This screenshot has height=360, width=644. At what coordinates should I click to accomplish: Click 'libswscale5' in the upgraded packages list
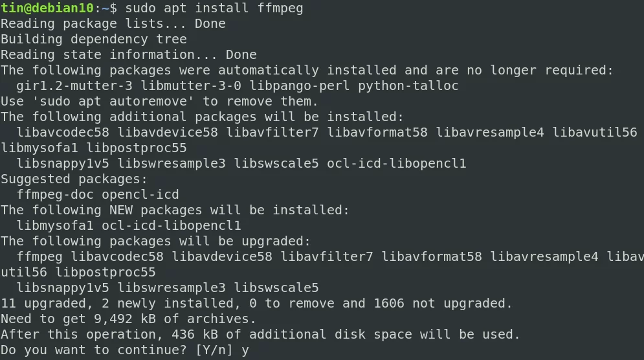pyautogui.click(x=276, y=287)
